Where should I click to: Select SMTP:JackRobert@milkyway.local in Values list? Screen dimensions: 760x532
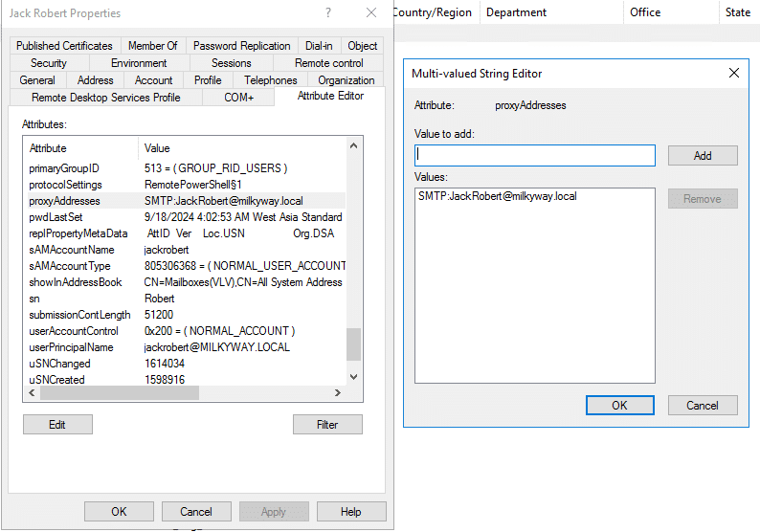pos(498,196)
